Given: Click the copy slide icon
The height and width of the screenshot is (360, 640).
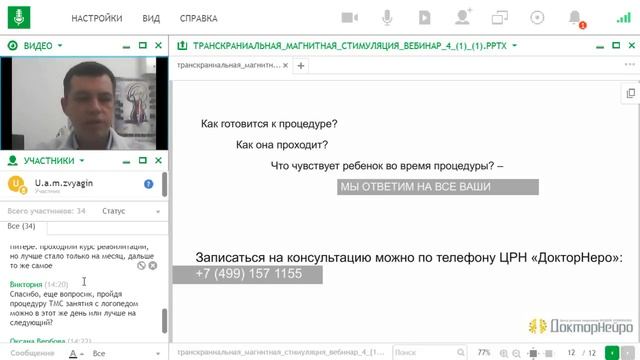Looking at the screenshot, I should (631, 93).
